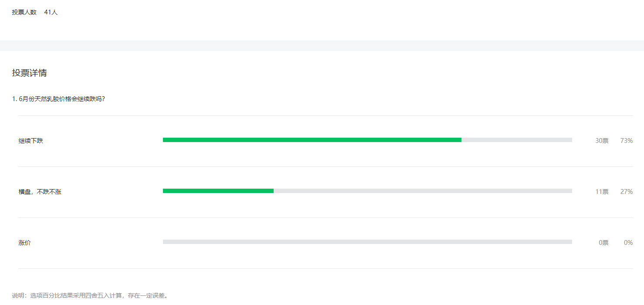Click the 0票 vote count
The image size is (644, 305).
603,243
